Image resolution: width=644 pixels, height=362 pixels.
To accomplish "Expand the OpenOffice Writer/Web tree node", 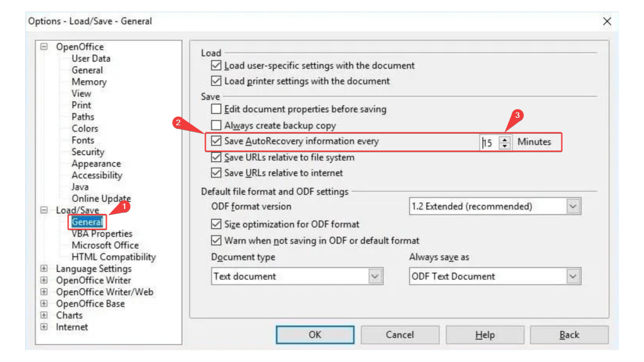I will pos(44,292).
